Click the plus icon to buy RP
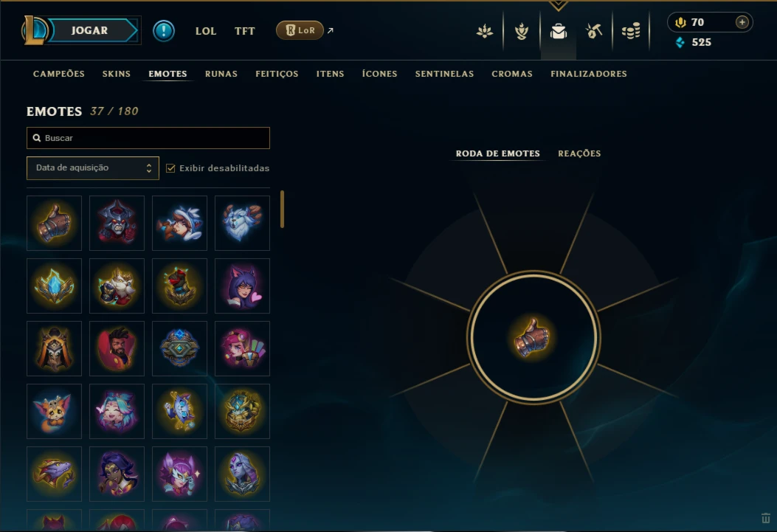 [x=742, y=22]
